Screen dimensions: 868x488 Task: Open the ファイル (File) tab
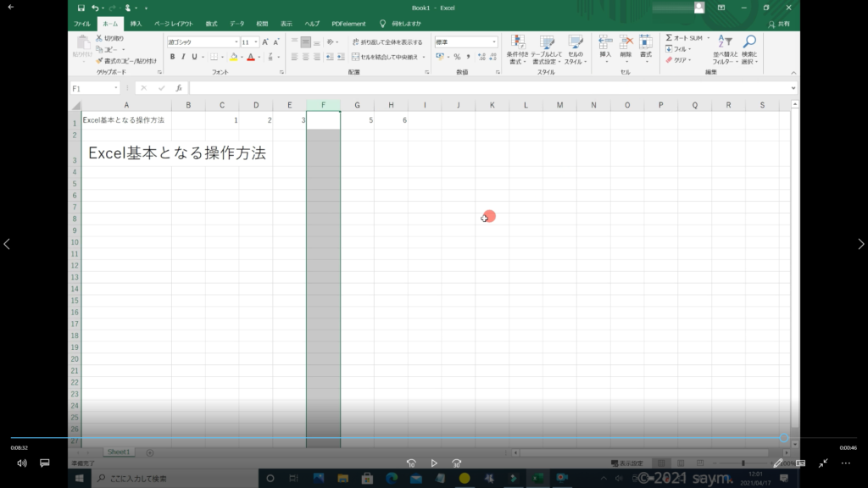click(x=82, y=24)
